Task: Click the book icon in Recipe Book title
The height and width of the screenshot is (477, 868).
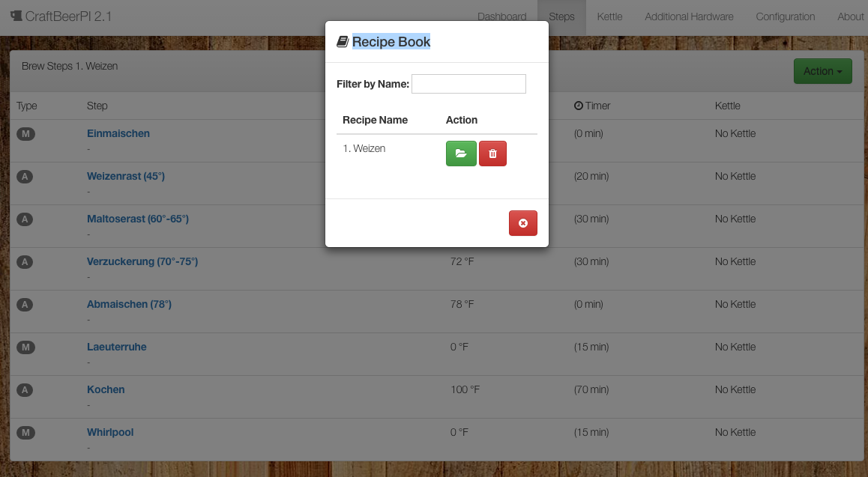Action: (x=343, y=42)
